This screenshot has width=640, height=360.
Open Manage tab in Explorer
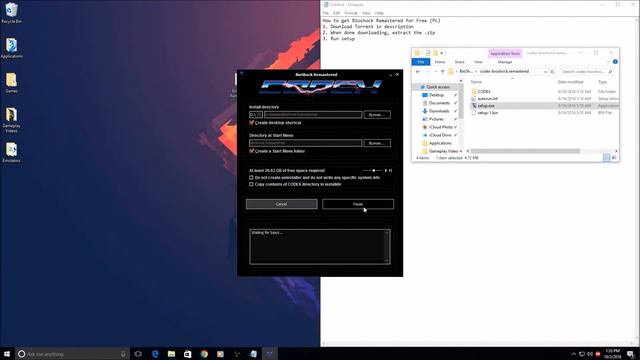(504, 62)
